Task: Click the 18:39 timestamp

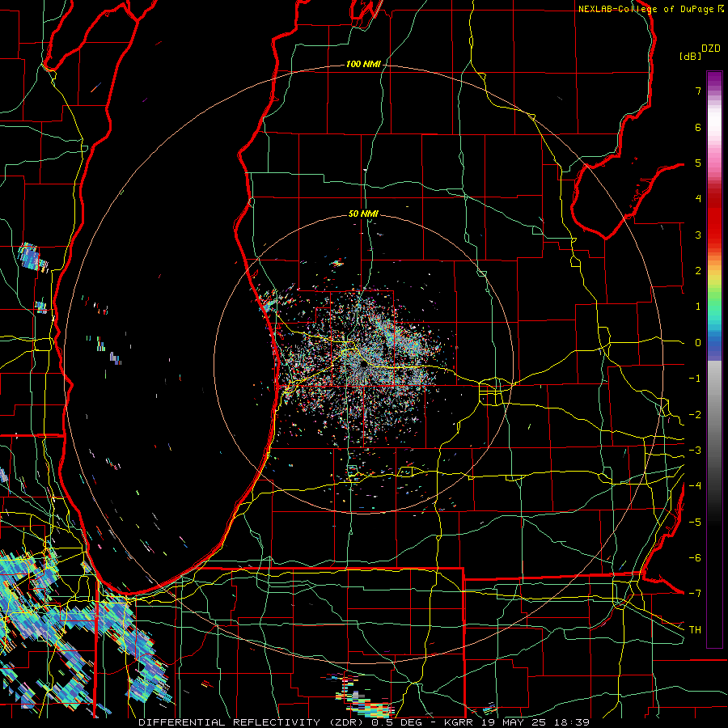Action: pyautogui.click(x=574, y=722)
